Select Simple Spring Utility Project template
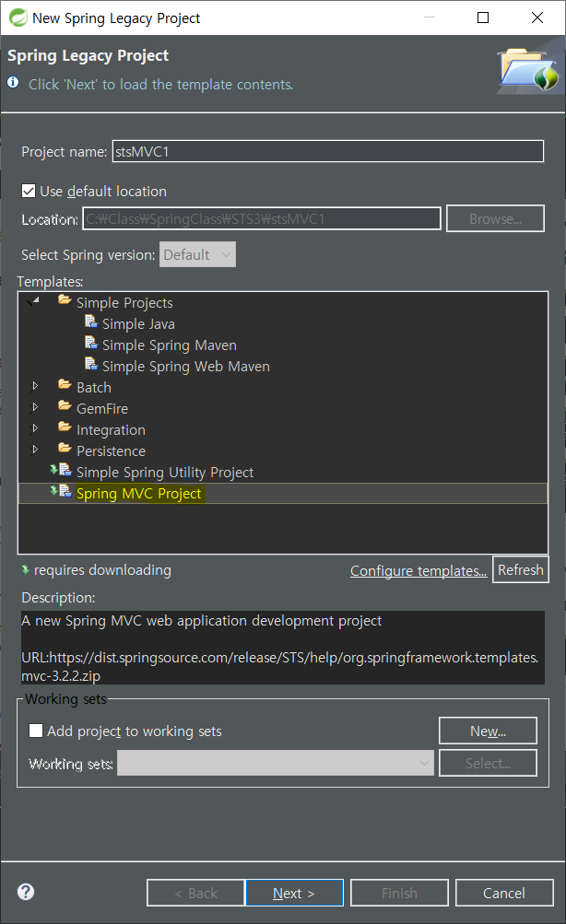Image resolution: width=566 pixels, height=924 pixels. 165,473
